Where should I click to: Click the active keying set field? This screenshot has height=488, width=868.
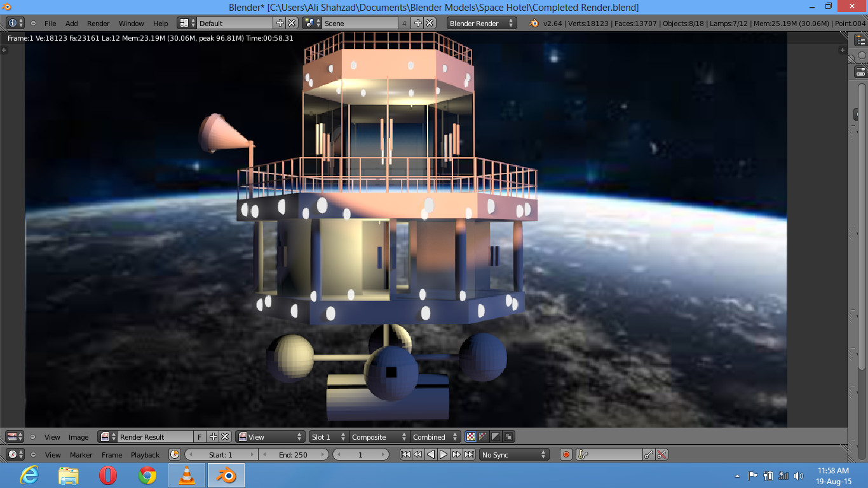(610, 455)
